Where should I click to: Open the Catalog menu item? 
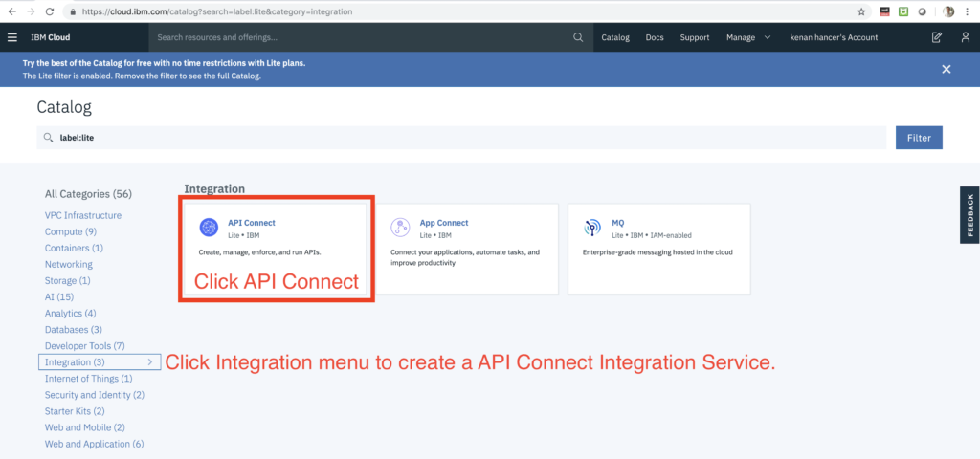[615, 37]
